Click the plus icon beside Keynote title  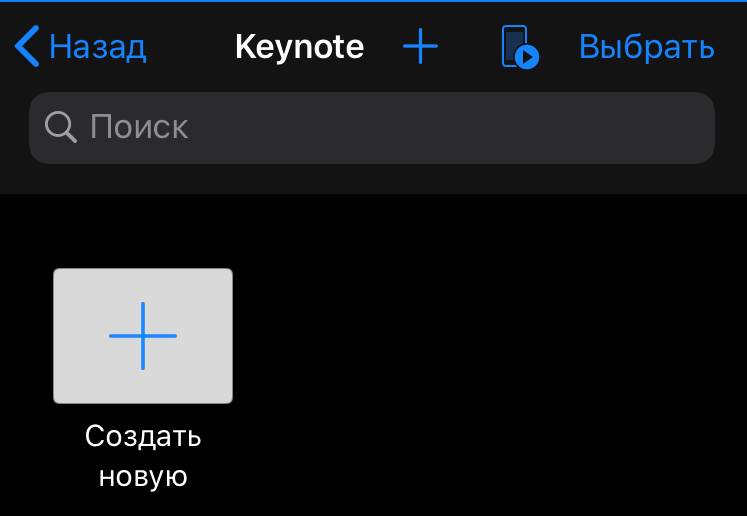(420, 46)
